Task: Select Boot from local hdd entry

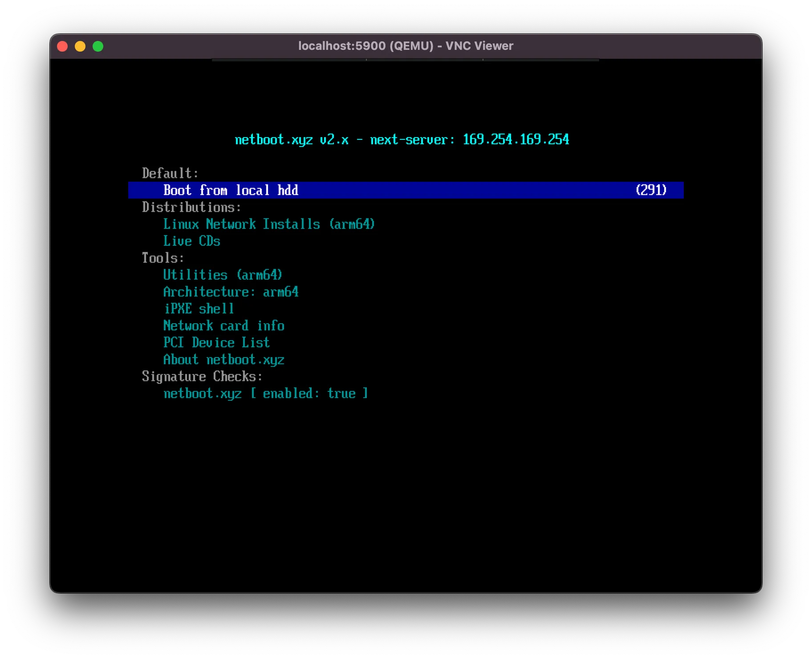Action: (x=406, y=190)
